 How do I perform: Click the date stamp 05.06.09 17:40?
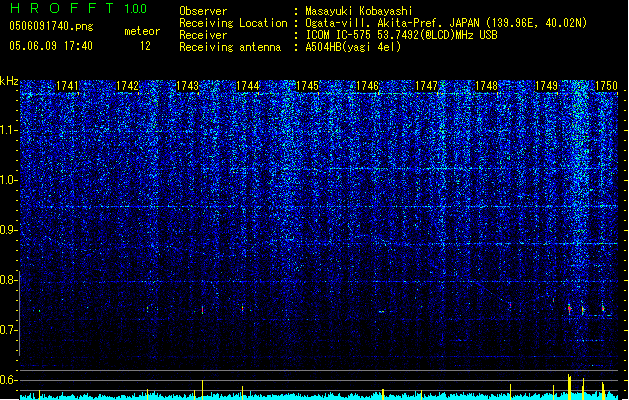click(51, 46)
